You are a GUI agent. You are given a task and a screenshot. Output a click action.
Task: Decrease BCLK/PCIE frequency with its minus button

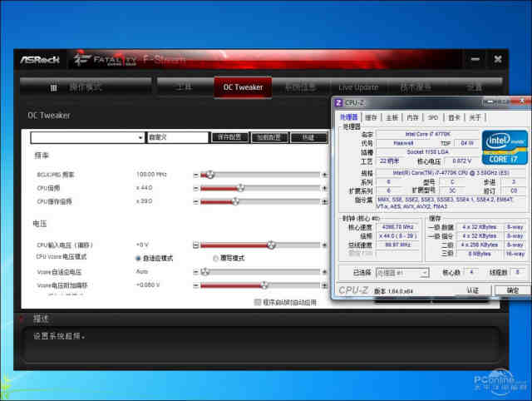point(196,175)
